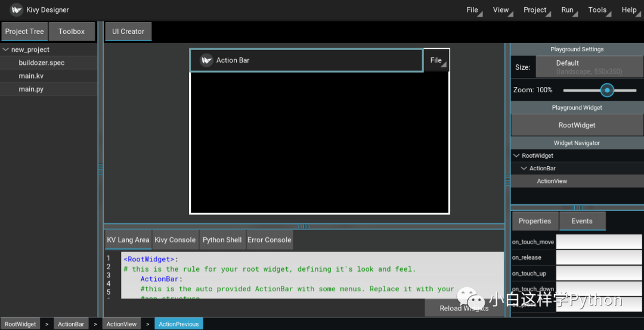Click ActionBar in bottom breadcrumb

pyautogui.click(x=71, y=324)
